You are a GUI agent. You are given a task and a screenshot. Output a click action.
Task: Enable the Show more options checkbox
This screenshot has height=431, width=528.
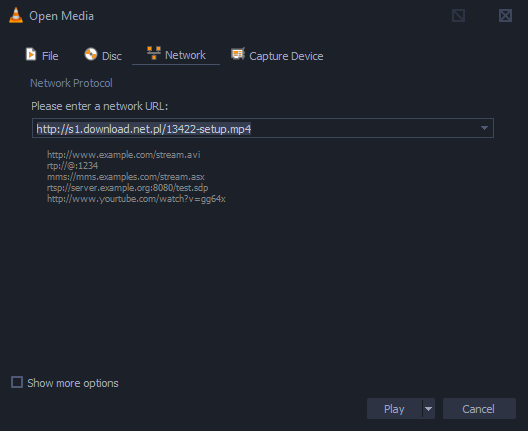17,382
